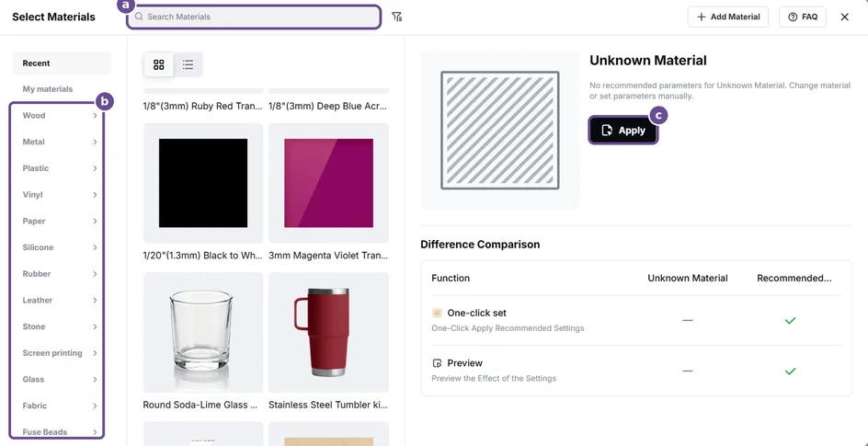868x446 pixels.
Task: Expand the Fabric category chevron
Action: pyautogui.click(x=96, y=406)
